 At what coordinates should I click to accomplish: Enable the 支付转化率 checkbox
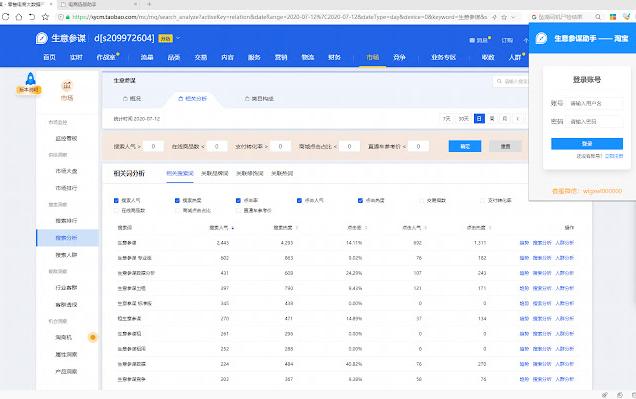[482, 200]
